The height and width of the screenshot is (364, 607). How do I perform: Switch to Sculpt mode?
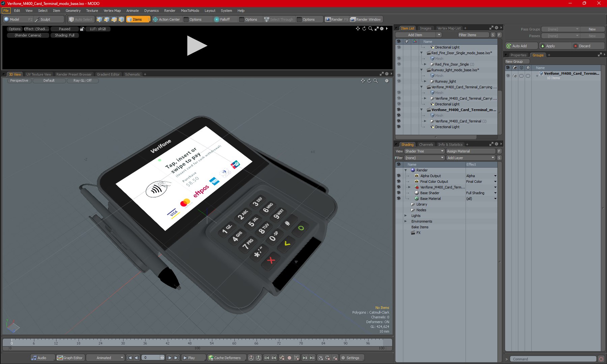49,19
